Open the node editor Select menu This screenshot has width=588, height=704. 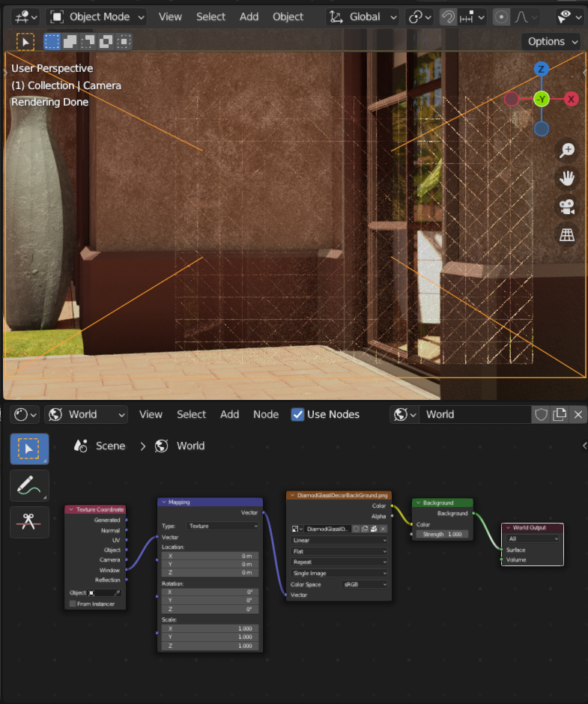point(191,414)
